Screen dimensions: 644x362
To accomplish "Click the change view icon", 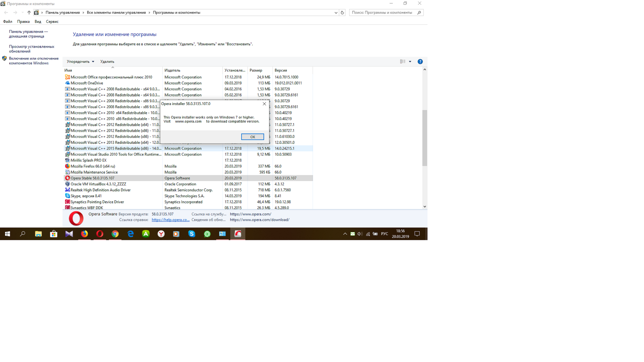I will click(402, 62).
